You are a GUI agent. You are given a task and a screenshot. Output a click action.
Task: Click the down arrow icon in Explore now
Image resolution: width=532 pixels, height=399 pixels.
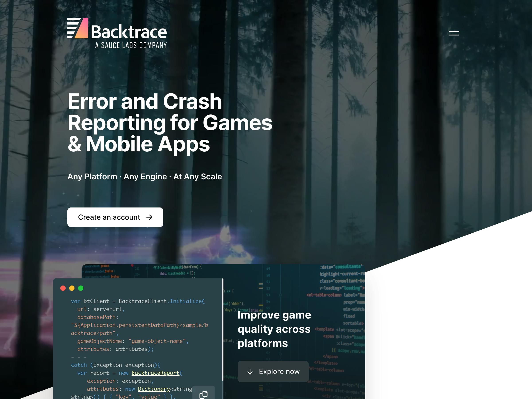[x=250, y=372]
